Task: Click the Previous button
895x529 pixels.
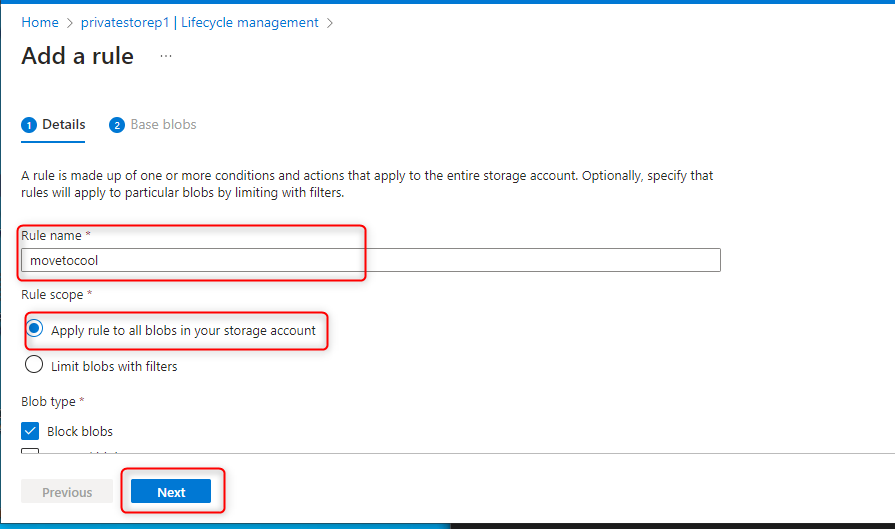Action: (67, 492)
